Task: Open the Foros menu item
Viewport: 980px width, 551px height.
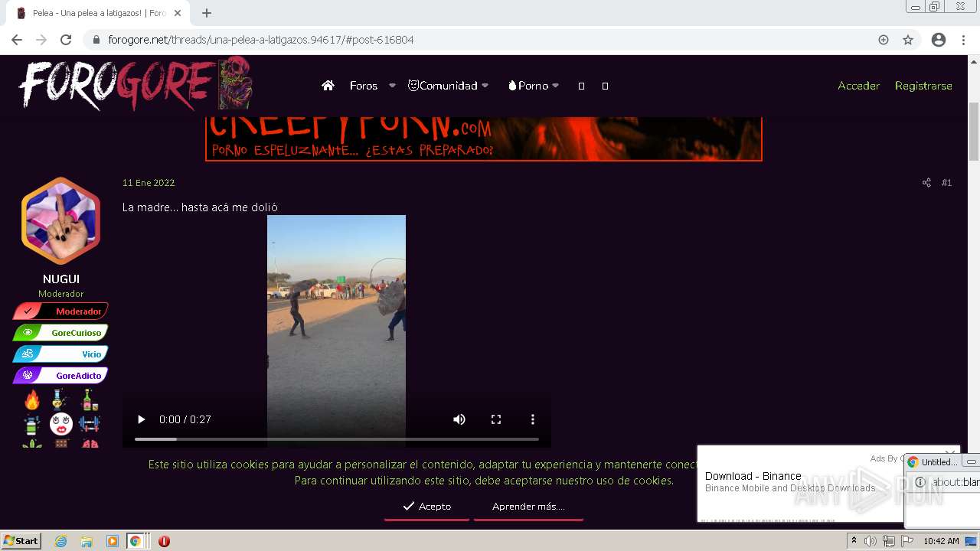Action: coord(364,86)
